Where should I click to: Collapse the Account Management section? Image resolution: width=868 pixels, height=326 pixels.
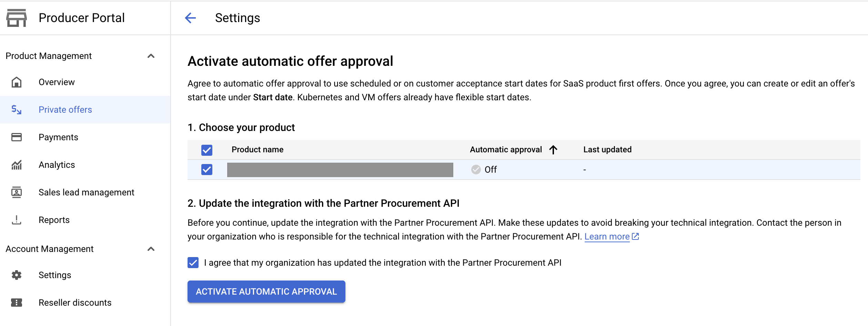(151, 249)
